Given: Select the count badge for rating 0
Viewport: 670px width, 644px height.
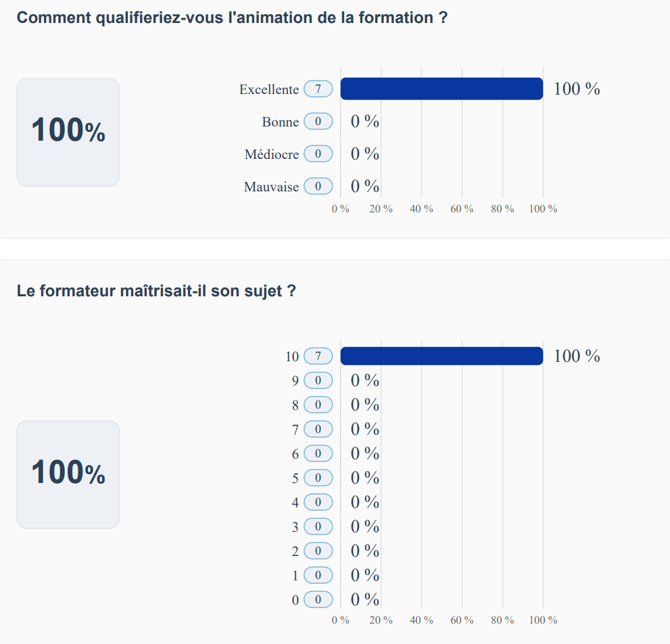Looking at the screenshot, I should (x=318, y=599).
